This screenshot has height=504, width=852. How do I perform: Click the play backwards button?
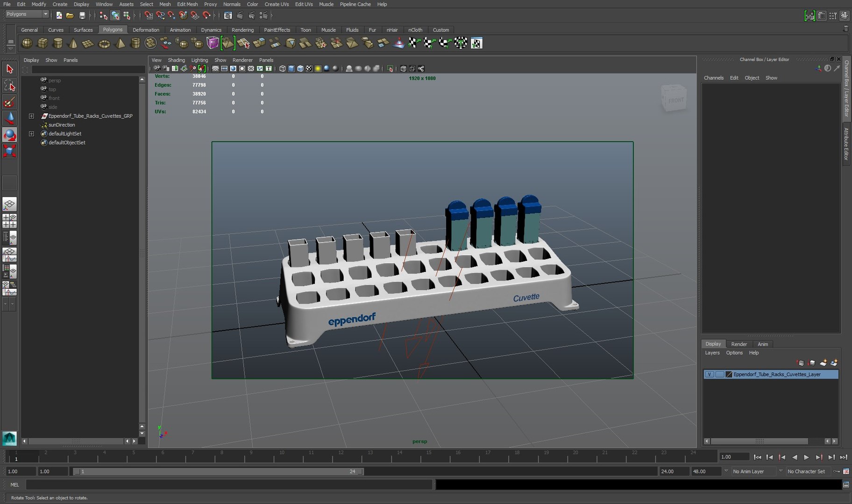(x=795, y=457)
